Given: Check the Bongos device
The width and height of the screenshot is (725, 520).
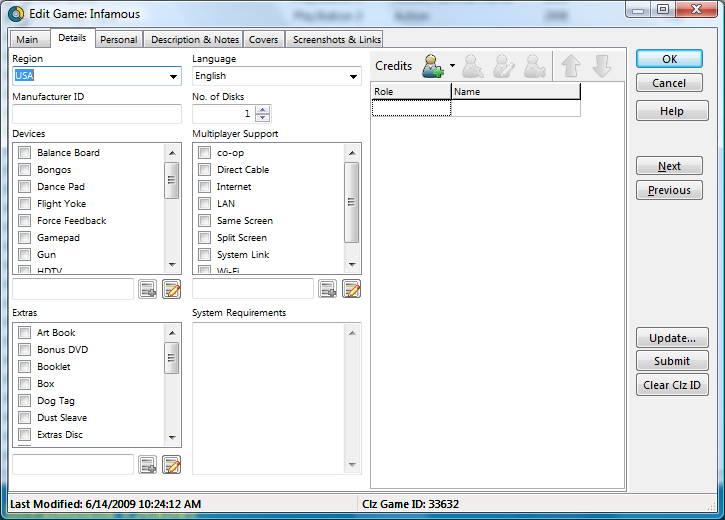Looking at the screenshot, I should pyautogui.click(x=25, y=170).
